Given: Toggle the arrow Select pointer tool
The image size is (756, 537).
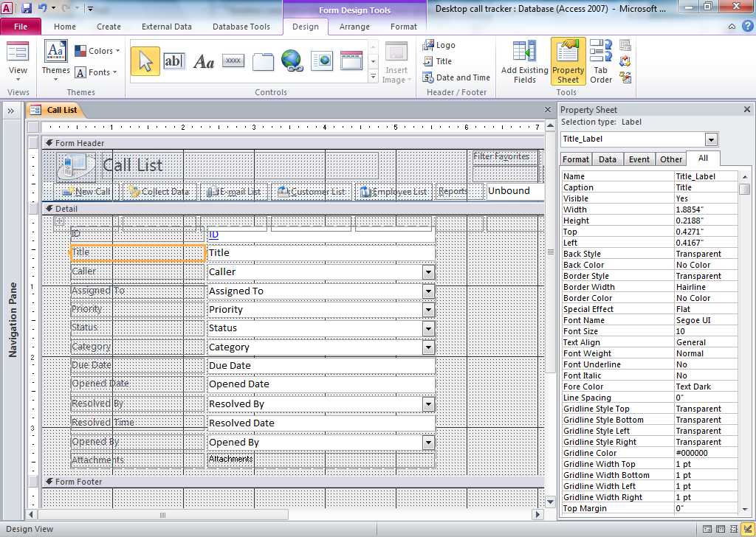Looking at the screenshot, I should click(x=145, y=61).
